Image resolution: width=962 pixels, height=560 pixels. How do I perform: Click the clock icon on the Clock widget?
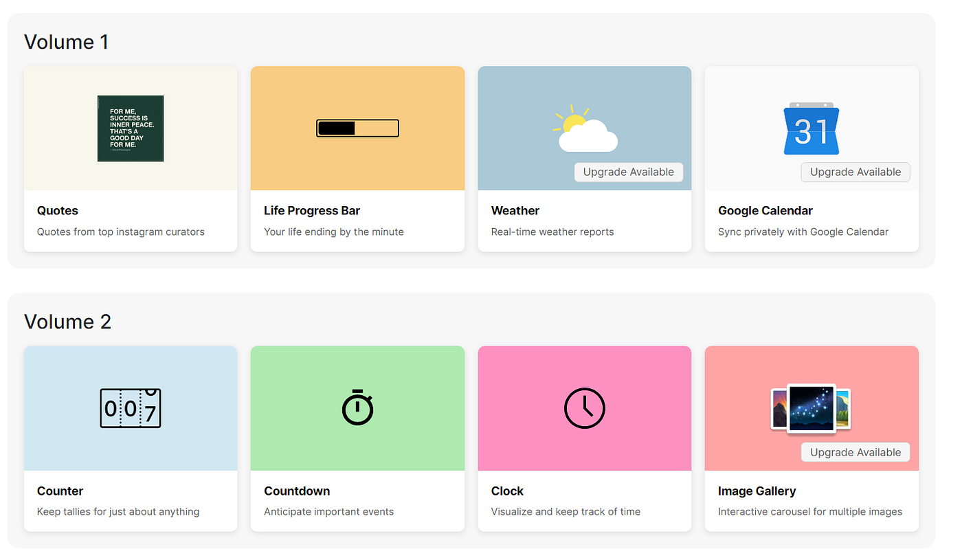pos(584,407)
